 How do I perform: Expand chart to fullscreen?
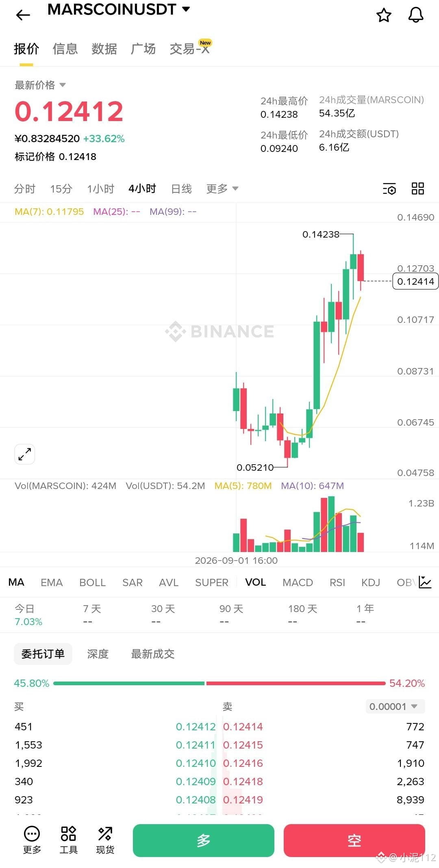click(24, 454)
